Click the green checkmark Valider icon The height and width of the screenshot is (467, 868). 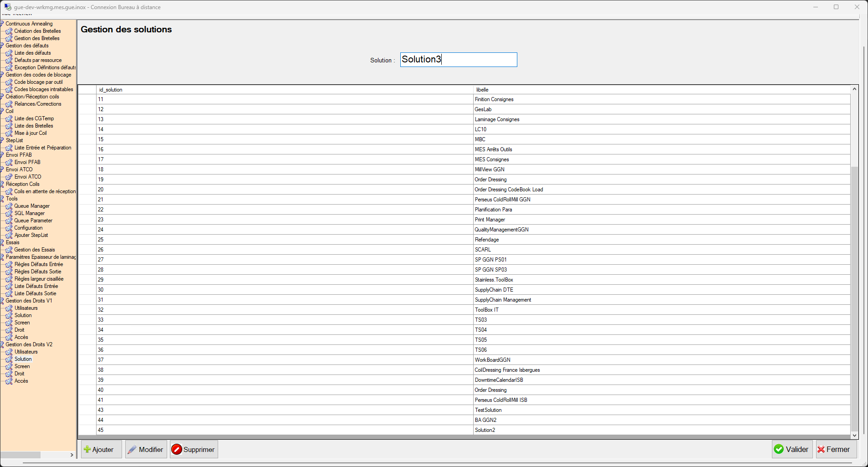pyautogui.click(x=779, y=449)
